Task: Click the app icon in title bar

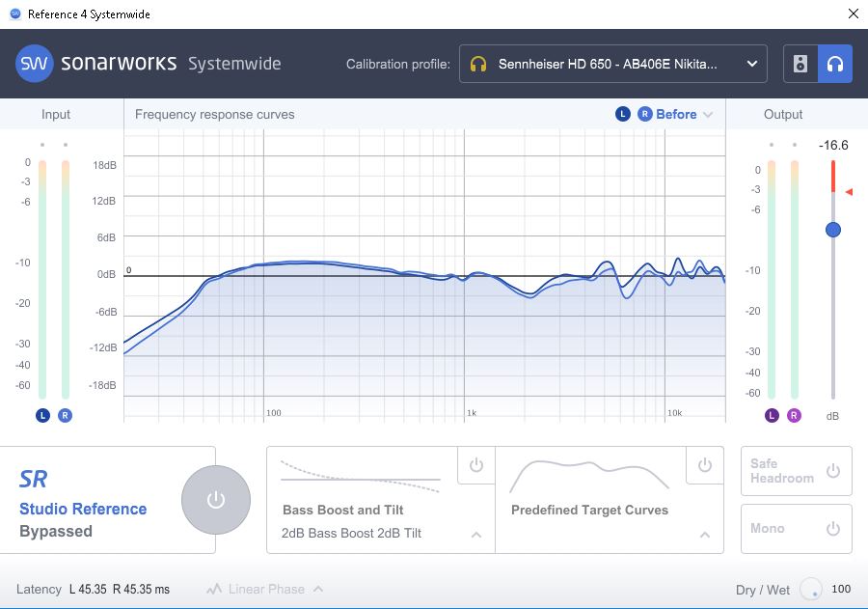Action: pos(14,14)
